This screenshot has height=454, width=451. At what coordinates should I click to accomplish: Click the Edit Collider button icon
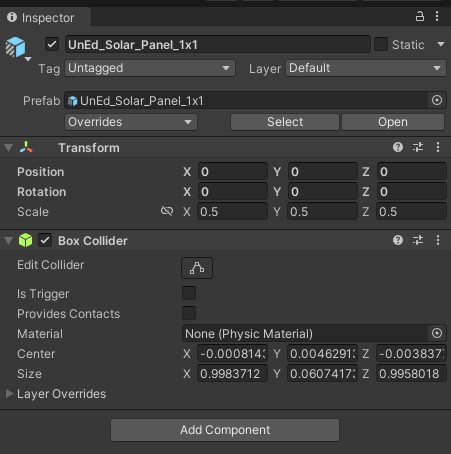pos(197,268)
